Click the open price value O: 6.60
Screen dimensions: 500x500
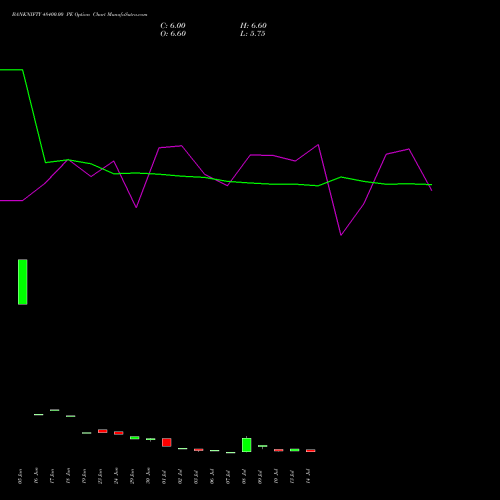[173, 34]
